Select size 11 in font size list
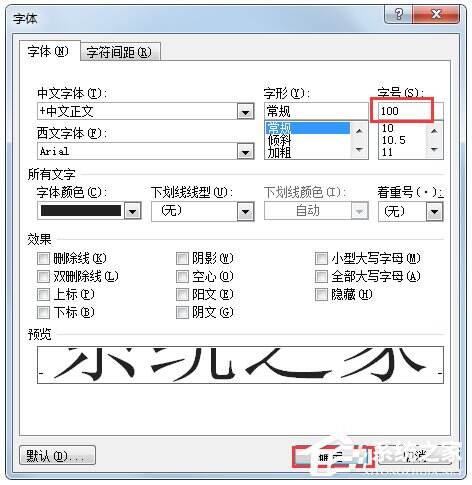This screenshot has width=472, height=485. pyautogui.click(x=402, y=153)
